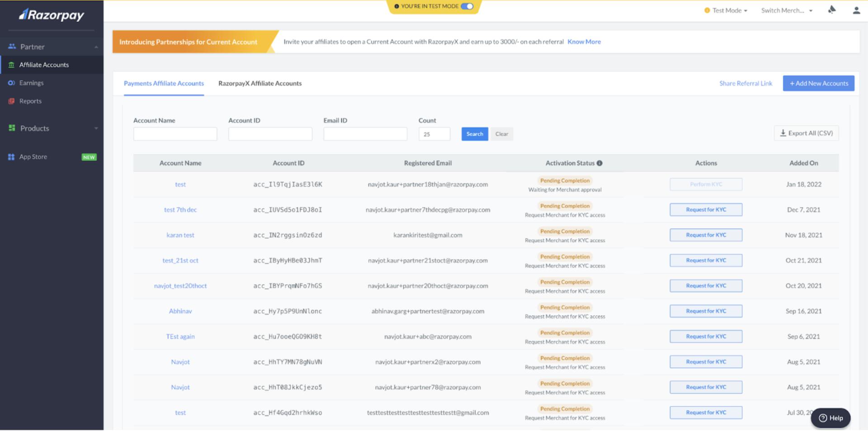
Task: Click Export All (CSV) download button
Action: tap(806, 133)
